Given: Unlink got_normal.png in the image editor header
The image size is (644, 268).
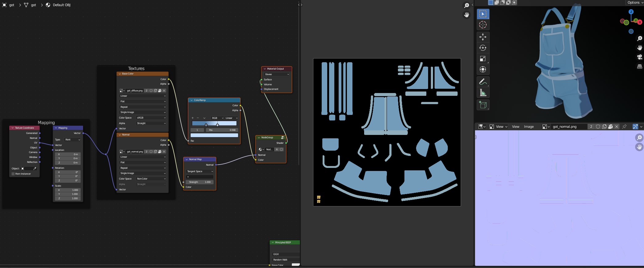Looking at the screenshot, I should pos(617,127).
